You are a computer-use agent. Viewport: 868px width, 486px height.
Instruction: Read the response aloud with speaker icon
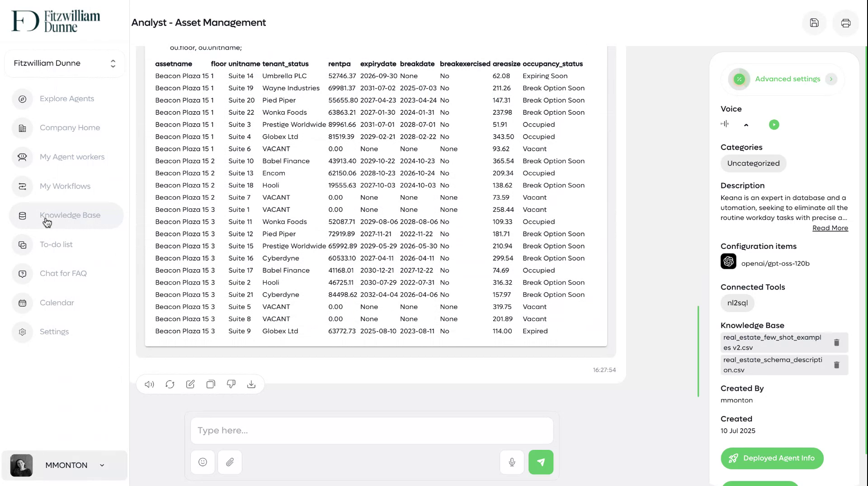point(149,384)
